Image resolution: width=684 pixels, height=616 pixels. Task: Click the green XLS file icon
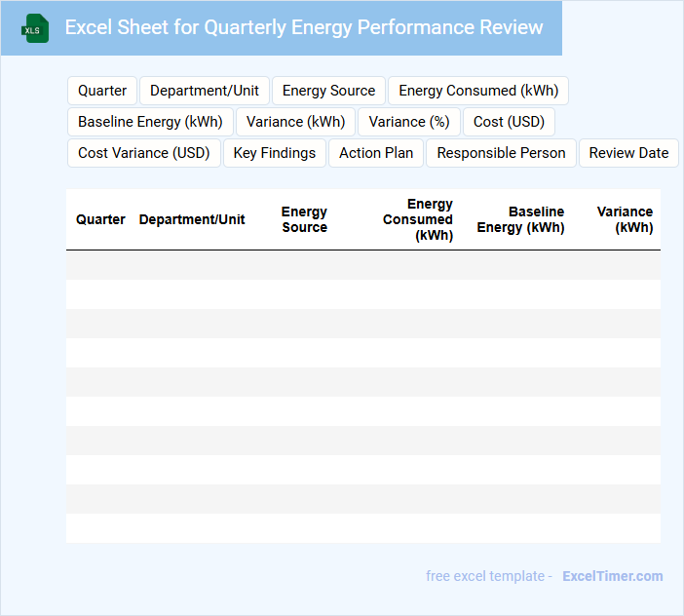[35, 28]
